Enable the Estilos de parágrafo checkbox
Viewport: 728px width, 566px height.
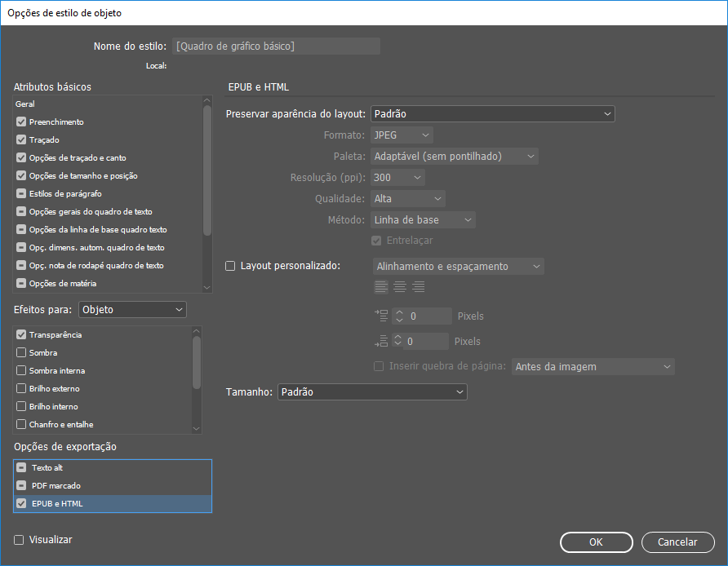pyautogui.click(x=20, y=192)
